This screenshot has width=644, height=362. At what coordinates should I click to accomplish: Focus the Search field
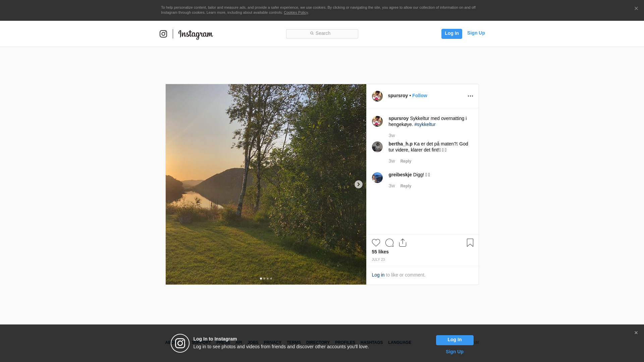tap(322, 34)
